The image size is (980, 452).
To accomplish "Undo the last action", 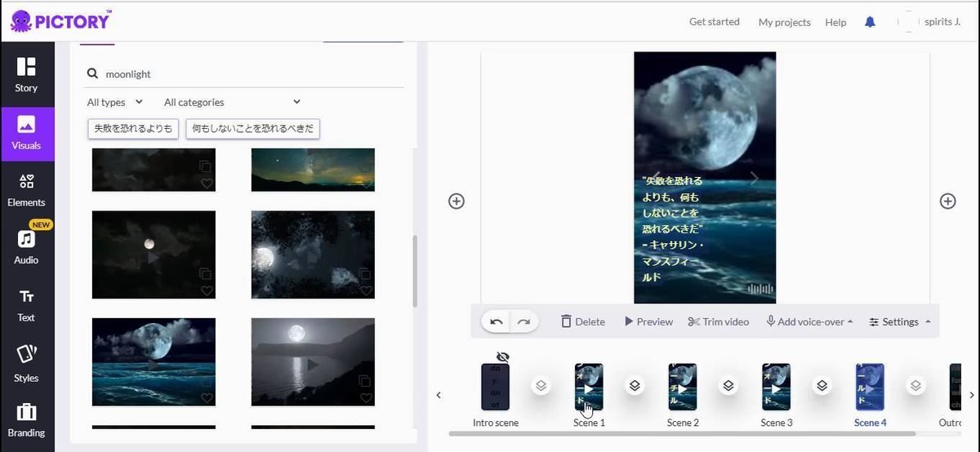I will pyautogui.click(x=496, y=321).
